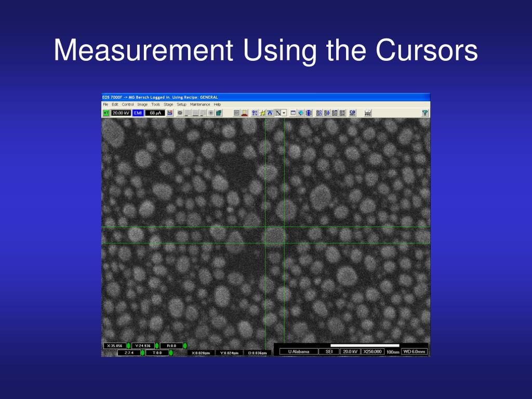The width and height of the screenshot is (532, 399).
Task: Click the green indicator beside T:0.0
Action: tap(170, 353)
